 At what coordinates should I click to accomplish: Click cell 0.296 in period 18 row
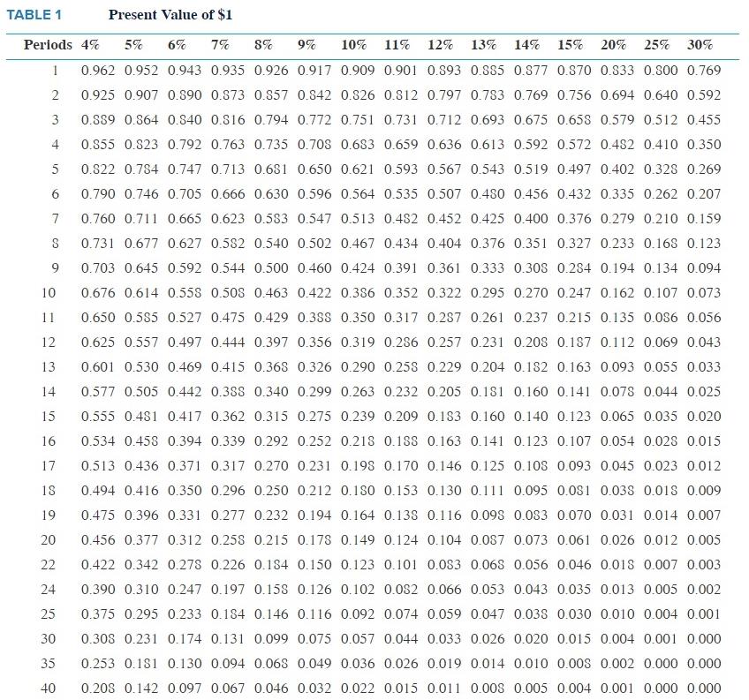tap(228, 491)
